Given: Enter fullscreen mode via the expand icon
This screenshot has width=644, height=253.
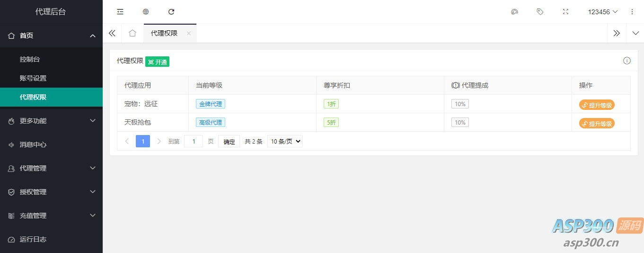Looking at the screenshot, I should click(565, 12).
